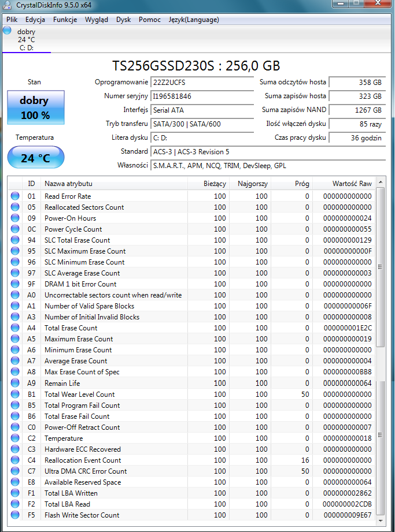The image size is (395, 532).
Task: Select the Ultra DMA CRC Error Count row
Action: click(191, 471)
